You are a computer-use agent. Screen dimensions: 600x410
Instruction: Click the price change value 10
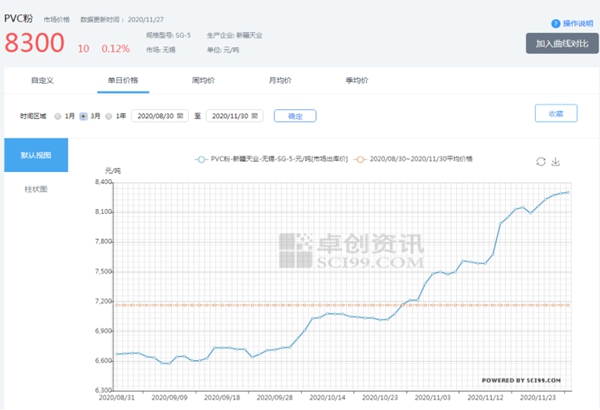coord(83,49)
